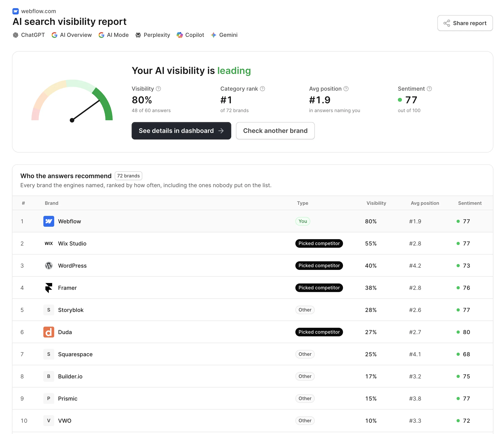Viewport: 504px width, 434px height.
Task: Click the #4.2 average position value
Action: tap(415, 266)
